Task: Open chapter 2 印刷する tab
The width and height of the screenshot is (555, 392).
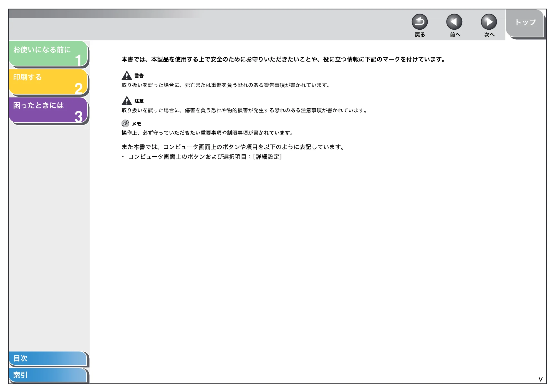Action: [x=48, y=82]
